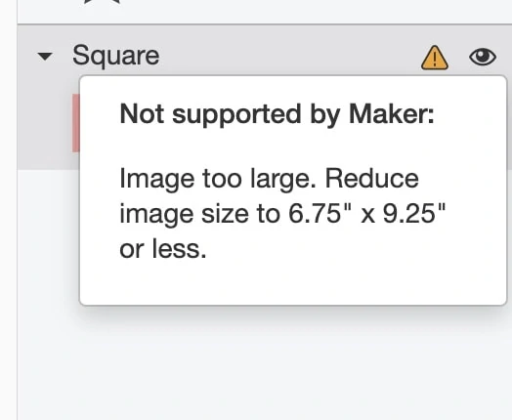Click the divider line above Square layer
Screen dimensions: 512x420
pos(265,24)
